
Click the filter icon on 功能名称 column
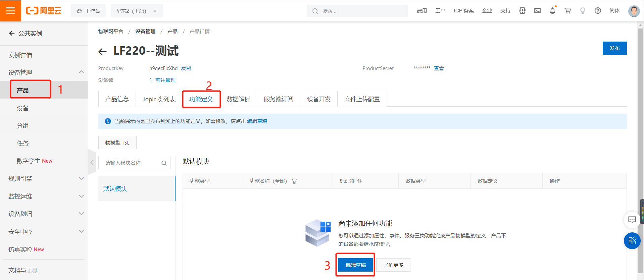tap(294, 181)
